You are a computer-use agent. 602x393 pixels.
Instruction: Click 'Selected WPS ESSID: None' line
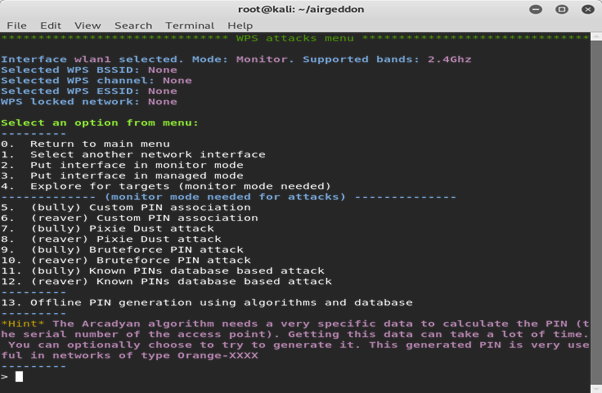pyautogui.click(x=89, y=91)
